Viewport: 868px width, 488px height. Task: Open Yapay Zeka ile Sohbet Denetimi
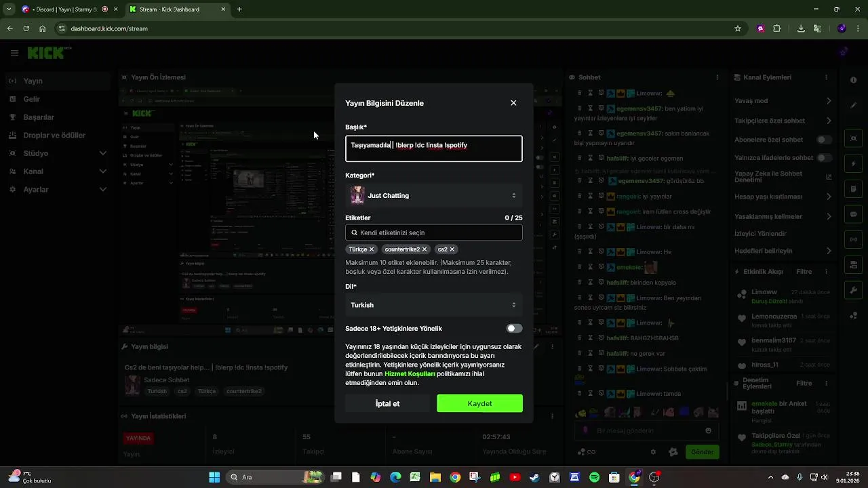coord(783,177)
